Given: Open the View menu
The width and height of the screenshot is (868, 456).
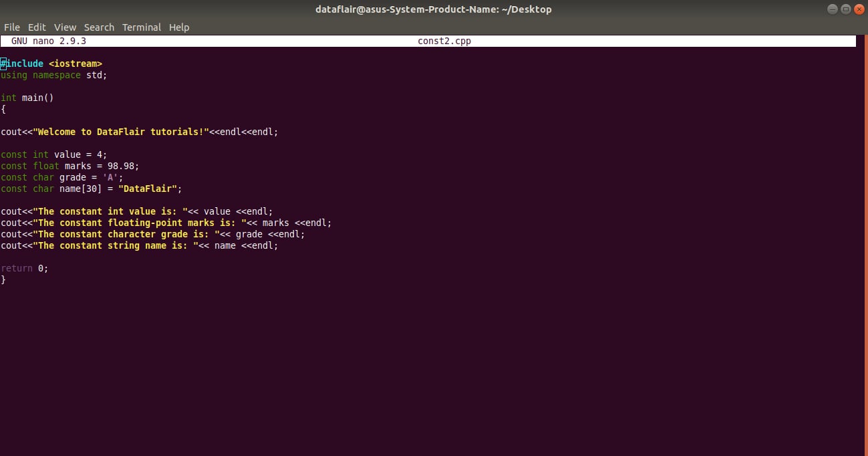Looking at the screenshot, I should tap(65, 27).
